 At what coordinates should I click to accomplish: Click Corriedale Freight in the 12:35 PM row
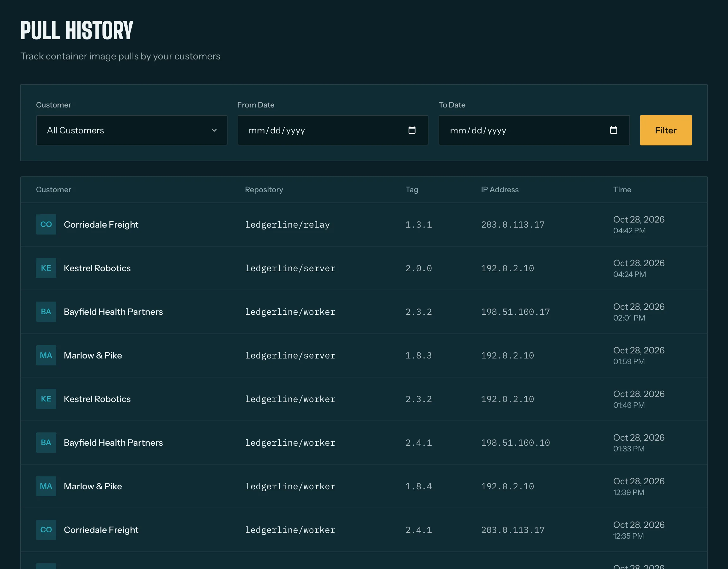(101, 530)
